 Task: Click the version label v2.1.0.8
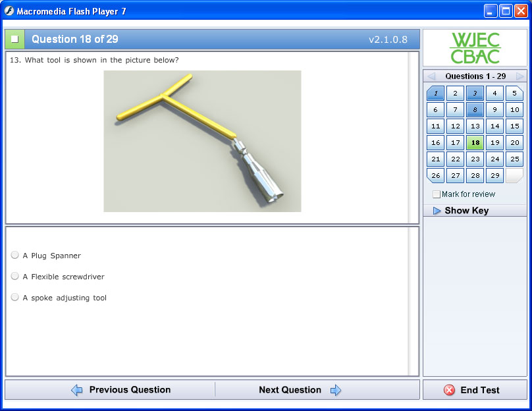388,40
